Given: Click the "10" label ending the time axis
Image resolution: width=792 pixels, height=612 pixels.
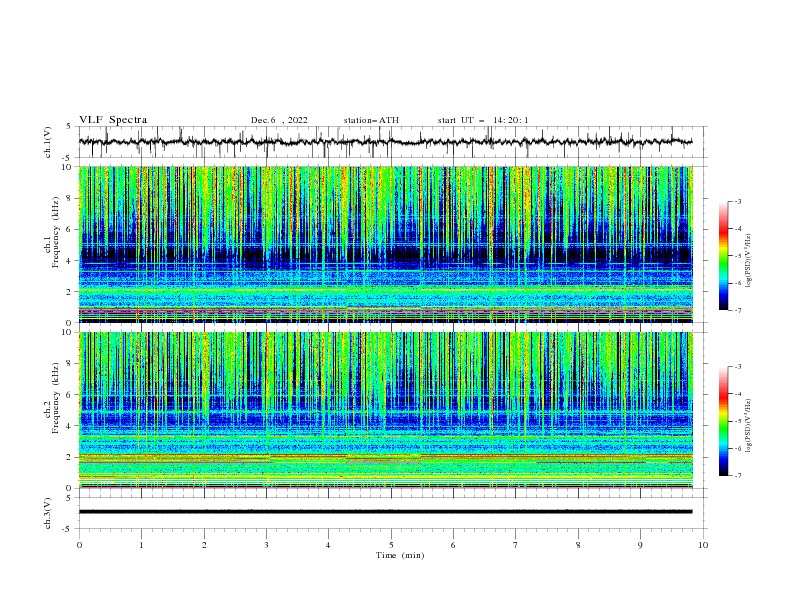Looking at the screenshot, I should point(703,545).
